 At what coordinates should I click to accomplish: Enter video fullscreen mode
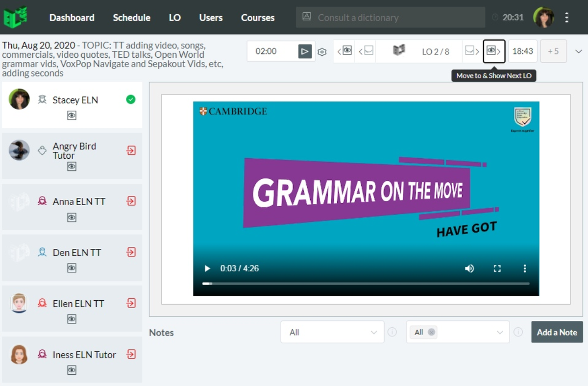point(497,268)
